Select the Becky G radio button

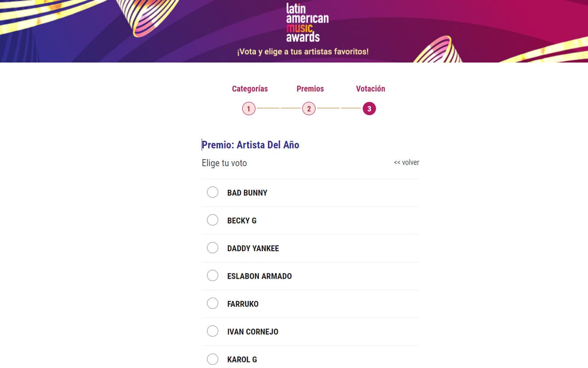click(x=213, y=220)
